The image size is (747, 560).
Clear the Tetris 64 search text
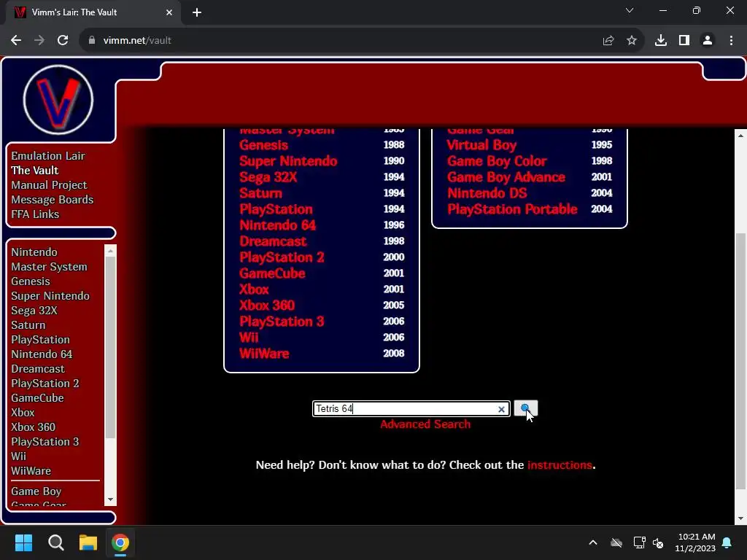coord(501,409)
